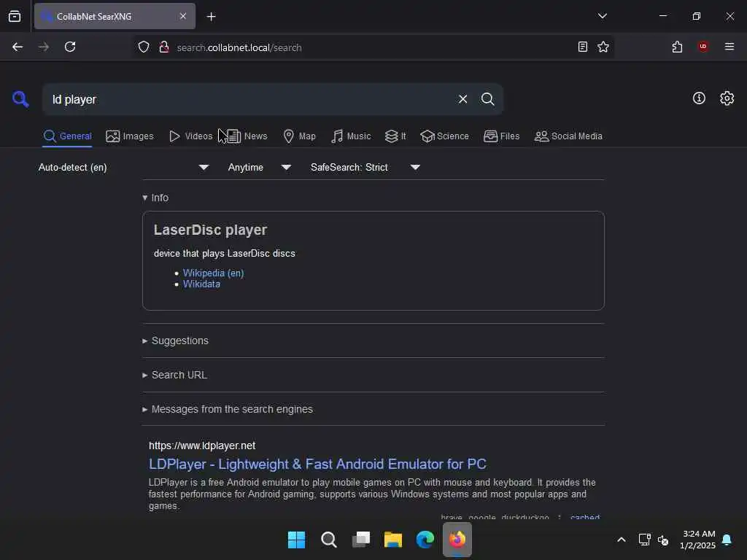Switch to Social Media category
The image size is (747, 560).
point(568,136)
